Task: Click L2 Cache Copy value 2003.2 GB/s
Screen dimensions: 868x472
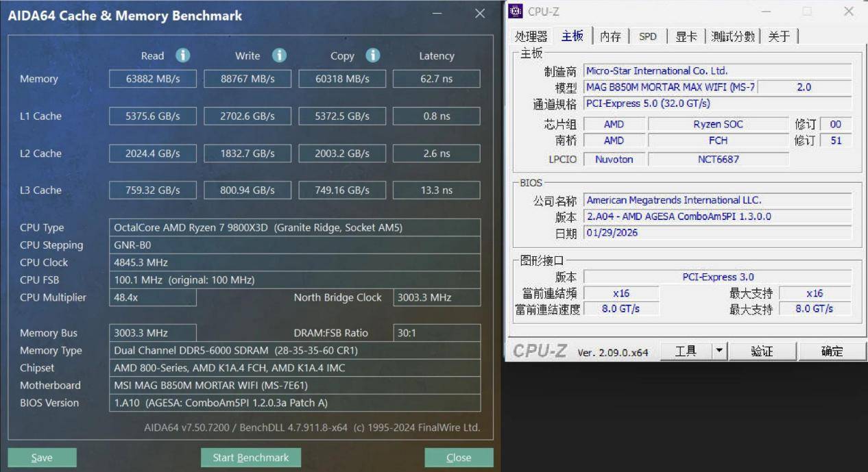Action: coord(342,153)
